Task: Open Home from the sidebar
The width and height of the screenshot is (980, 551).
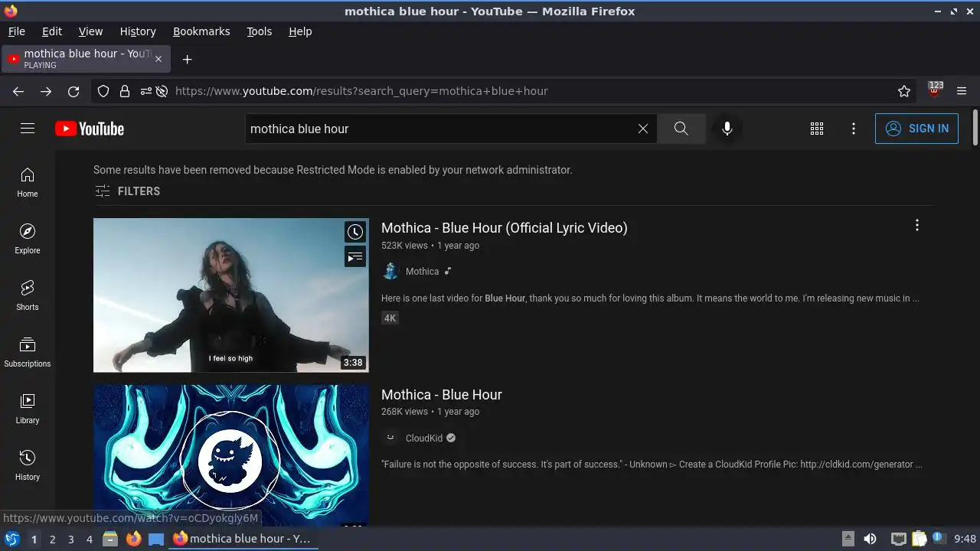Action: (x=28, y=183)
